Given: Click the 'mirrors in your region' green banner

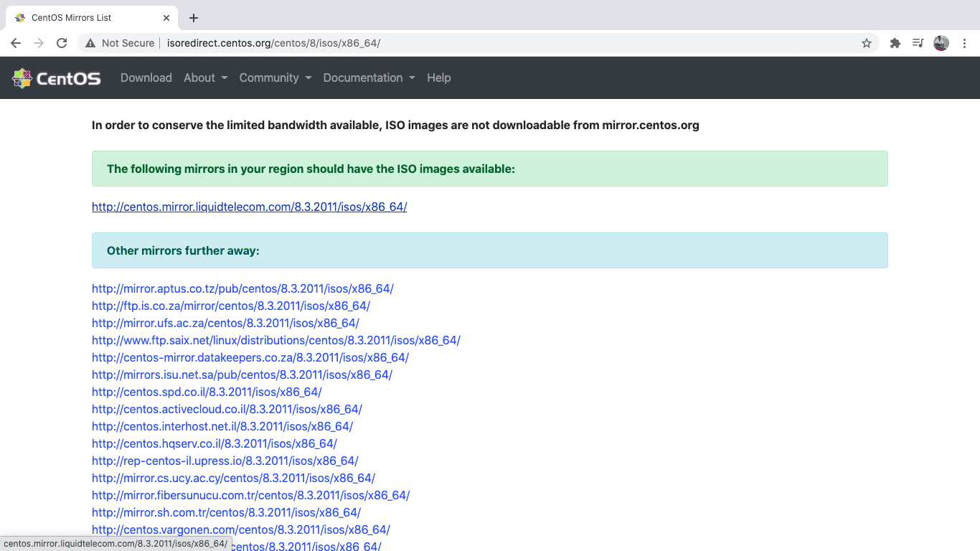Looking at the screenshot, I should coord(490,169).
